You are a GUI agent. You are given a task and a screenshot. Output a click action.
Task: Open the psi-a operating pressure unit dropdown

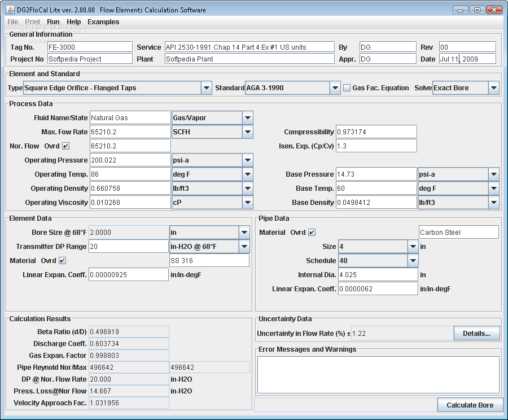[x=248, y=160]
